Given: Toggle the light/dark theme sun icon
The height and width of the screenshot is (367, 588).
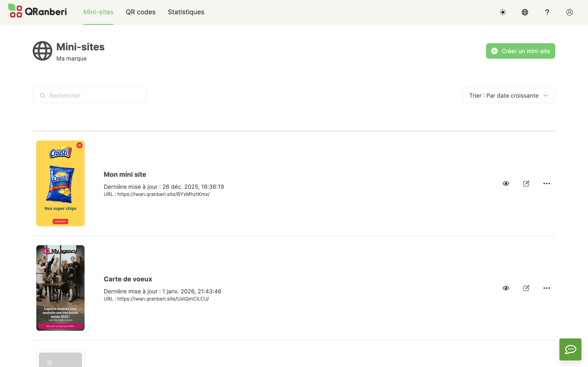Looking at the screenshot, I should [503, 12].
